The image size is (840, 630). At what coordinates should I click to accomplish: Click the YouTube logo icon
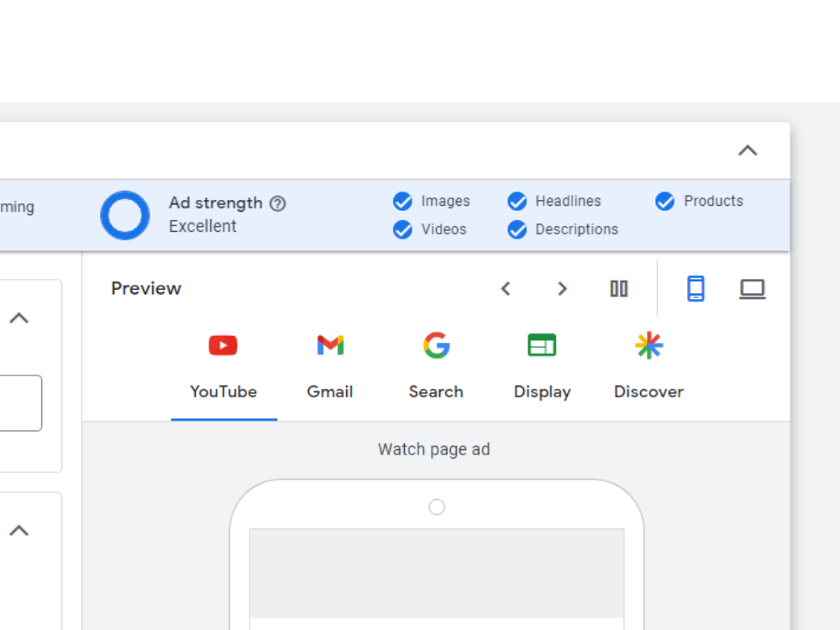pyautogui.click(x=223, y=345)
